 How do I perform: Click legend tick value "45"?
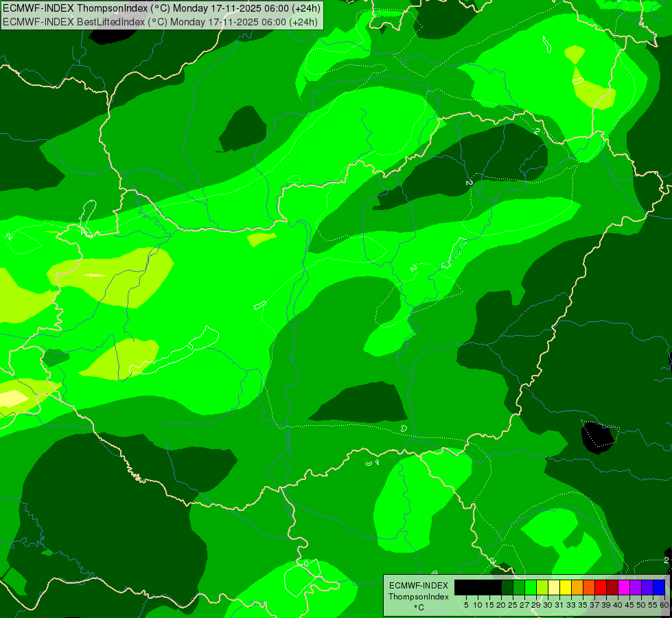coord(629,605)
